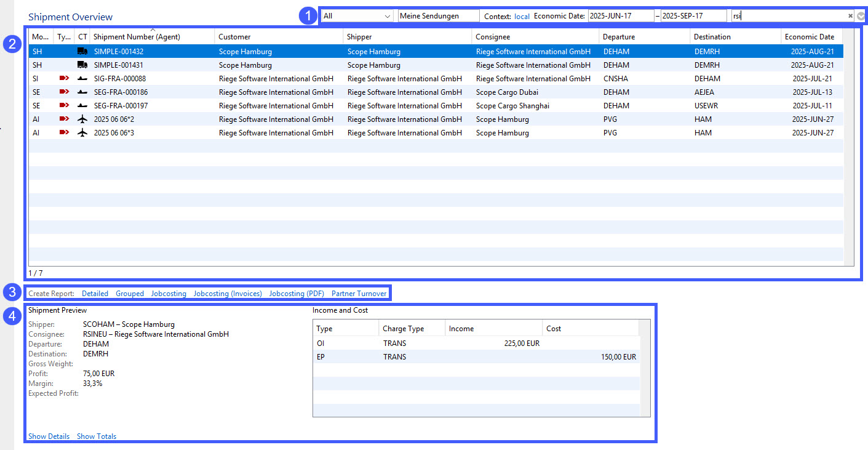Sort by the Departure column header
Screen dimensions: 868x450
(x=645, y=37)
